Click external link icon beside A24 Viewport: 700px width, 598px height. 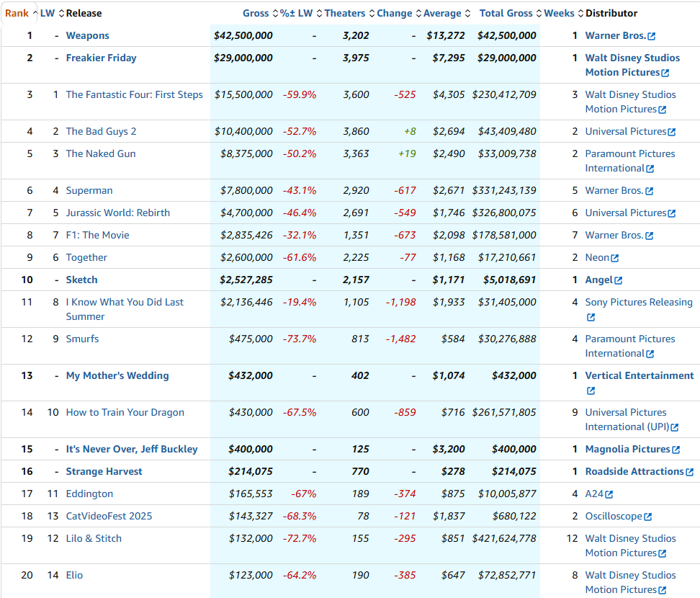609,494
